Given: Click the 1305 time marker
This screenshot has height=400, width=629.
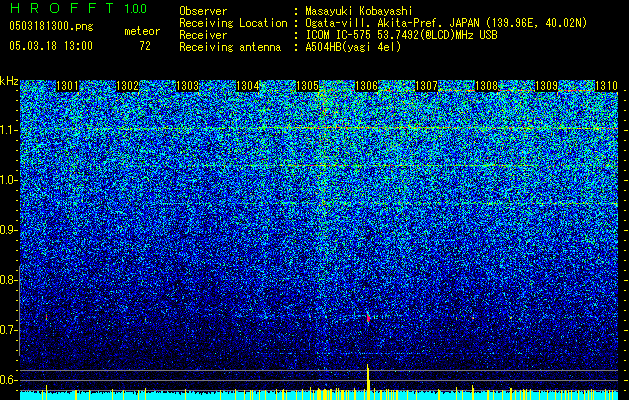Looking at the screenshot, I should point(307,86).
